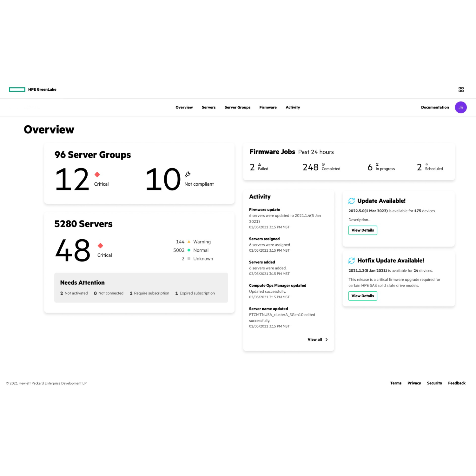Click the 248 Completed jobs count
Image resolution: width=476 pixels, height=476 pixels.
point(310,167)
